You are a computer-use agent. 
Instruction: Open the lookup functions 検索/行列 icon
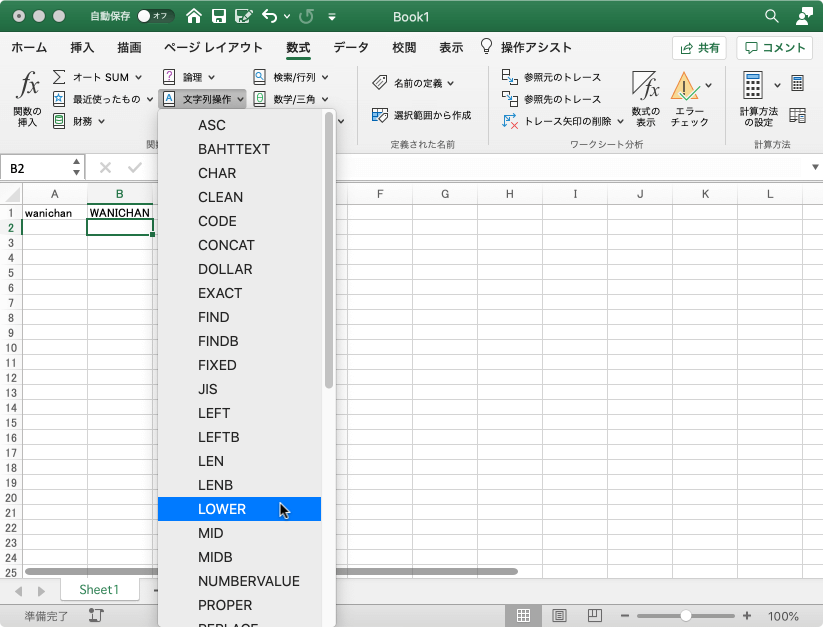(x=259, y=77)
